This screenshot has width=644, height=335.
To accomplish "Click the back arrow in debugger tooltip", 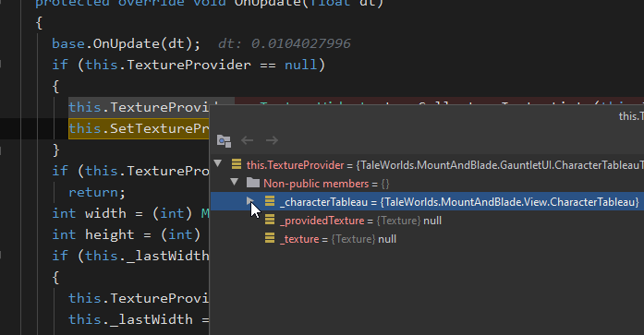I will pos(248,140).
